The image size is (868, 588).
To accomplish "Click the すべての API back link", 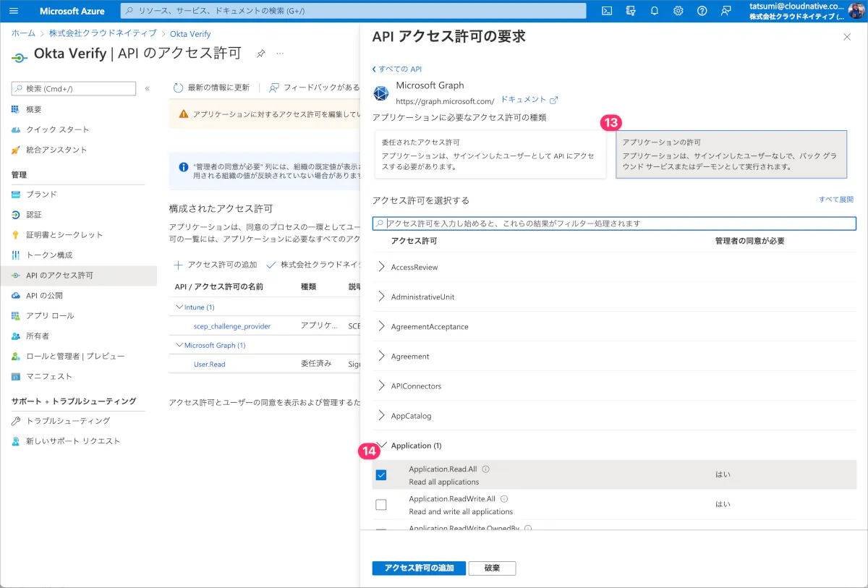I will pyautogui.click(x=397, y=69).
